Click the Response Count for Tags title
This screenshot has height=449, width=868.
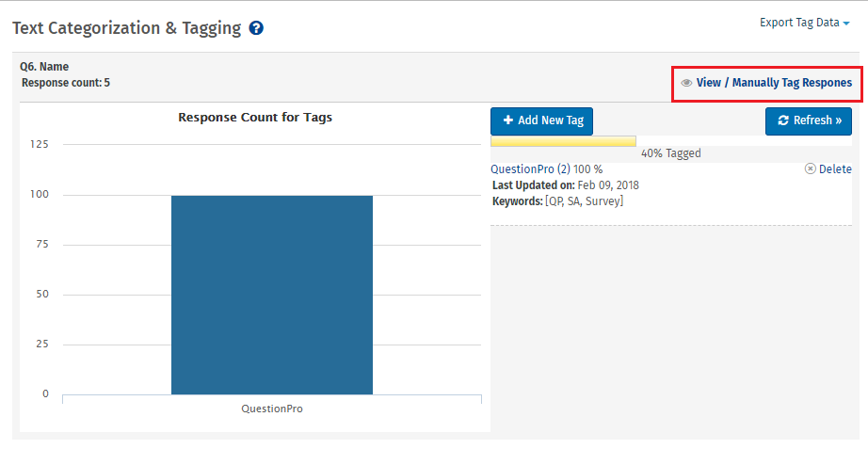[255, 118]
